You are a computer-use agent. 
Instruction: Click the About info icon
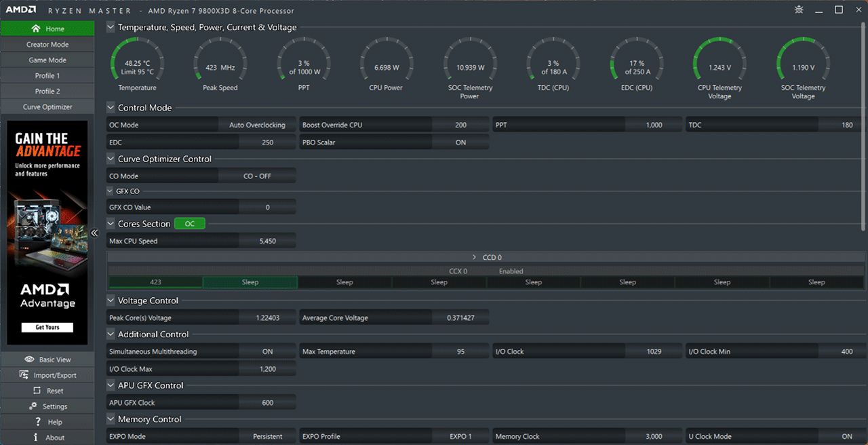tap(36, 438)
